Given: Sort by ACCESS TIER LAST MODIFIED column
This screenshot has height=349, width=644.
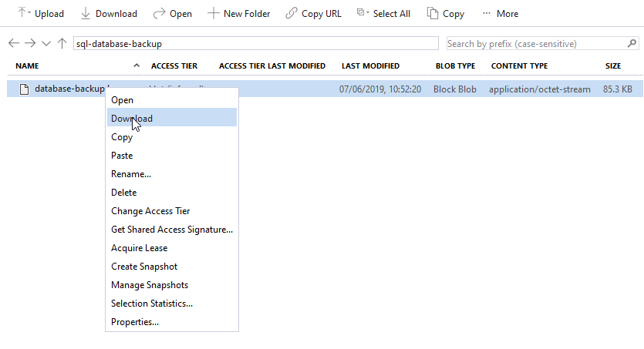Looking at the screenshot, I should [272, 65].
